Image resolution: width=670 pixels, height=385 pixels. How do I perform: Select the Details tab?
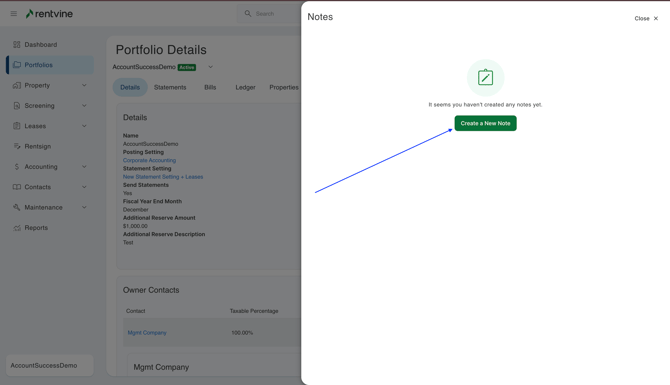tap(130, 87)
